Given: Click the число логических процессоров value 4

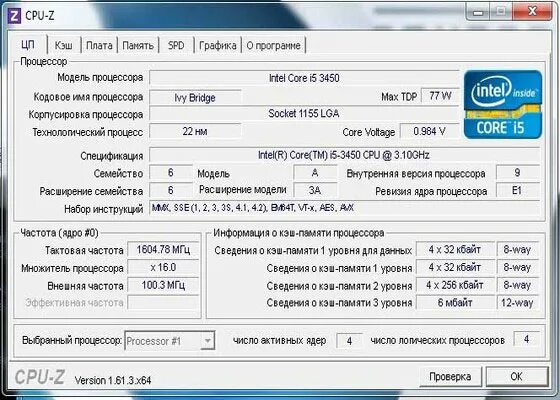Looking at the screenshot, I should tap(526, 339).
